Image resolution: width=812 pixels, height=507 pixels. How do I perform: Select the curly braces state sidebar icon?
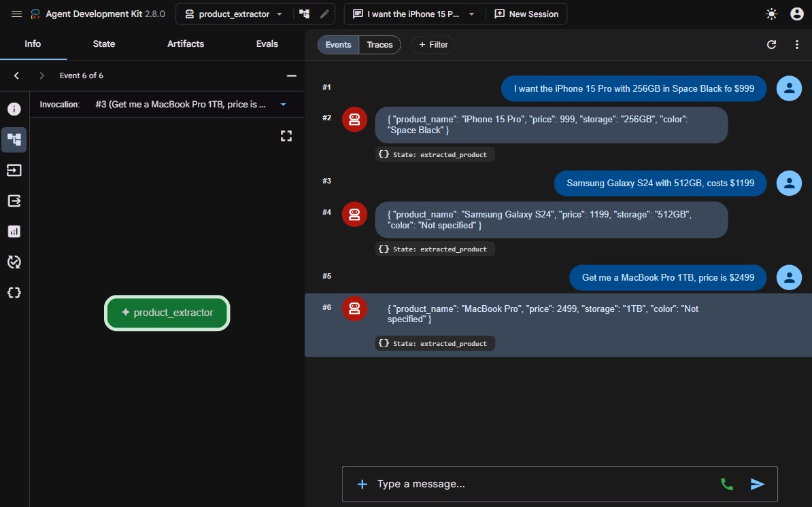[14, 292]
